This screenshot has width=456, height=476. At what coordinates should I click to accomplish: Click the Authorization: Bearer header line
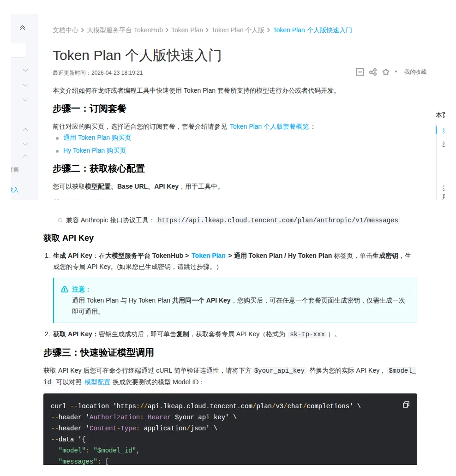(144, 417)
